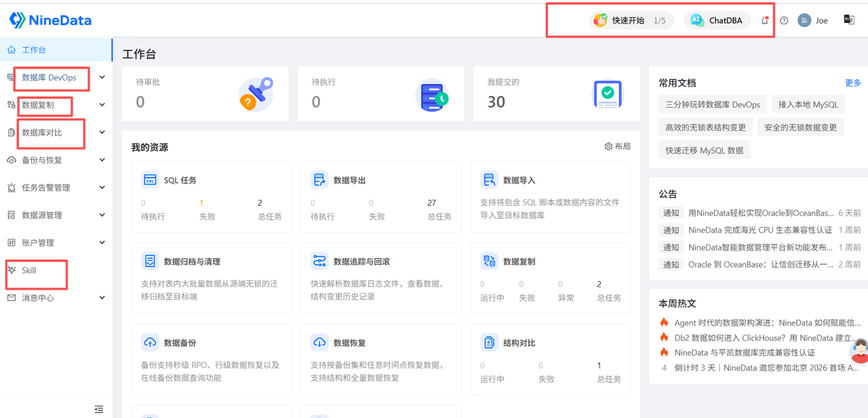Image resolution: width=868 pixels, height=418 pixels.
Task: Expand the 数据库 DevOps menu arrow
Action: (102, 77)
